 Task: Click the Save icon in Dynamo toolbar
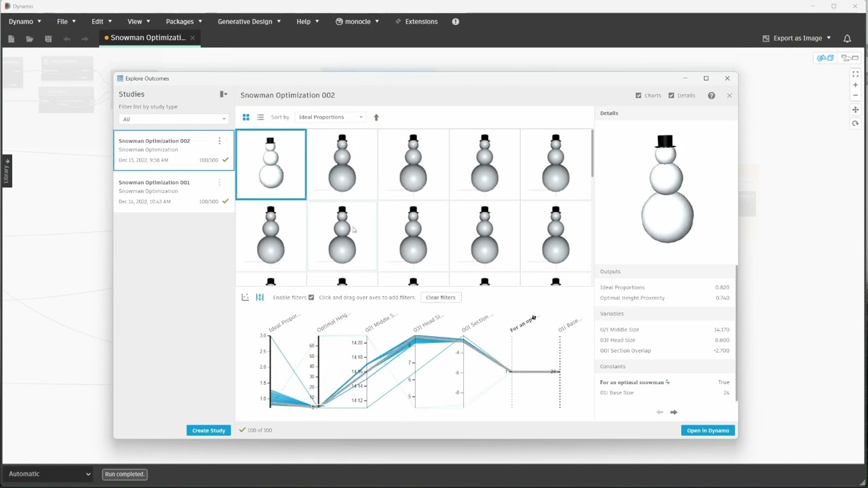tap(48, 39)
